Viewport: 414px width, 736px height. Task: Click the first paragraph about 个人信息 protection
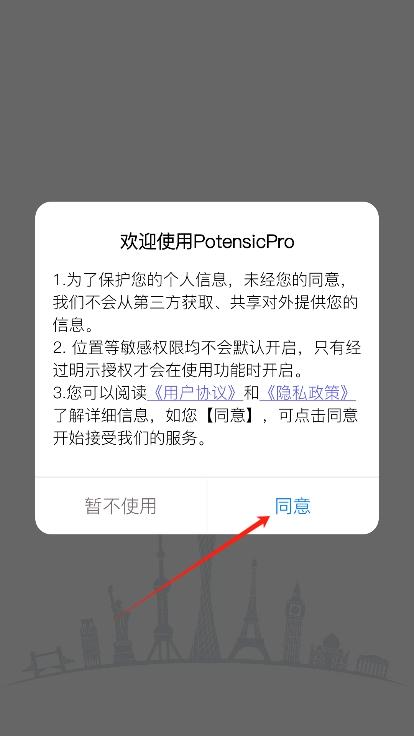point(206,303)
